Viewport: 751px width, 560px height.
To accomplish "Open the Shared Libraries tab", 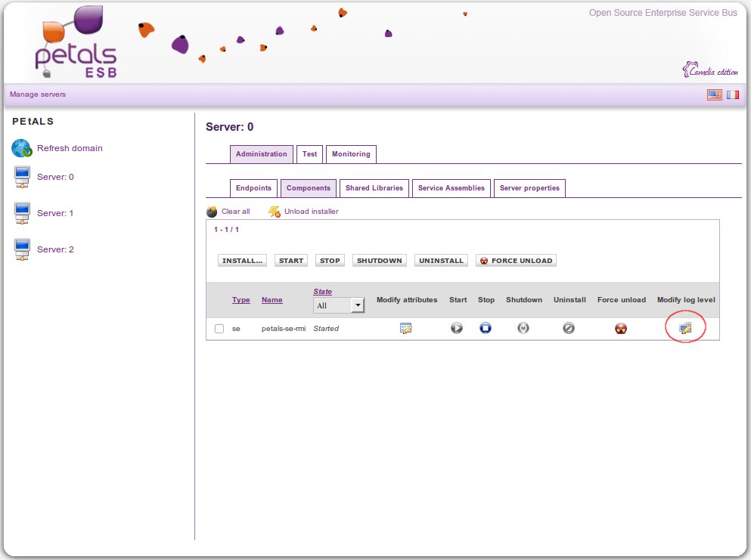I will point(374,188).
